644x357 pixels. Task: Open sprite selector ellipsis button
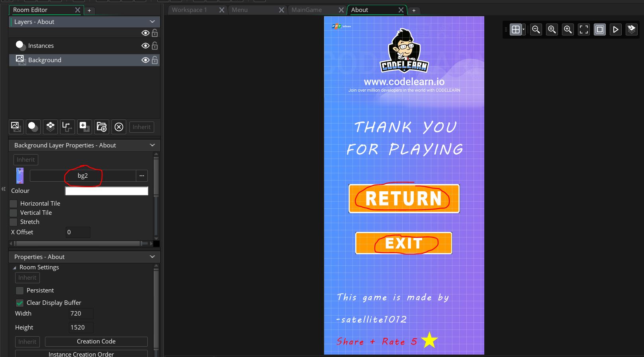click(x=142, y=176)
